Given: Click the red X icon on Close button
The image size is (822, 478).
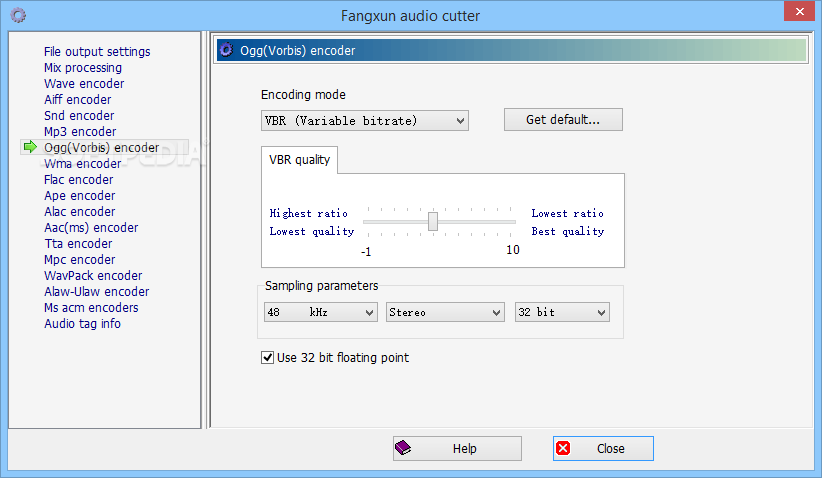Looking at the screenshot, I should coord(563,448).
